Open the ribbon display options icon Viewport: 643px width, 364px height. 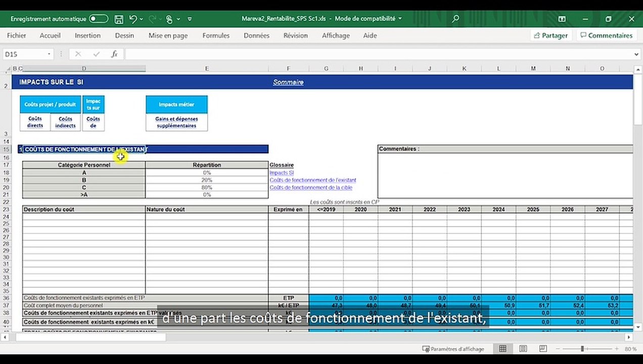click(x=562, y=19)
